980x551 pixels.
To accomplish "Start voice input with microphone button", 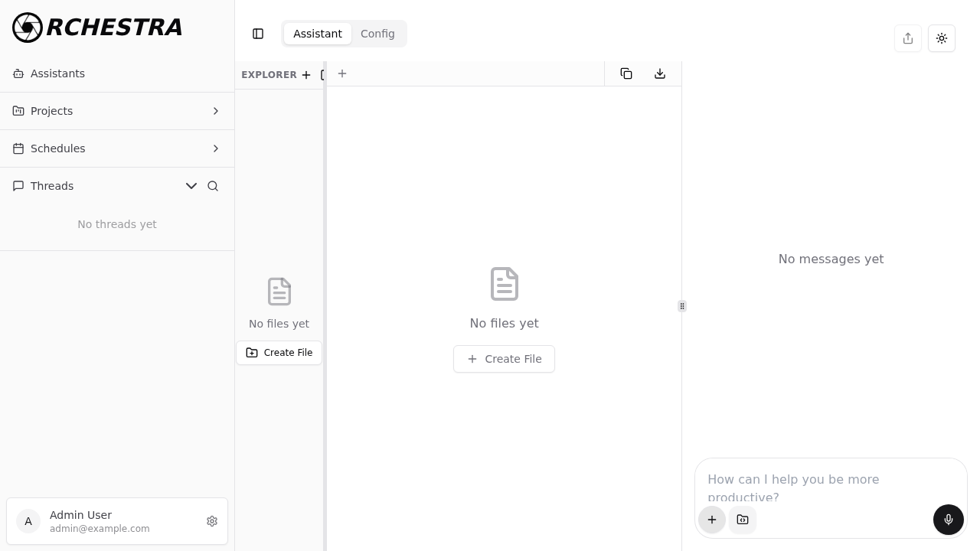I will pos(949,520).
